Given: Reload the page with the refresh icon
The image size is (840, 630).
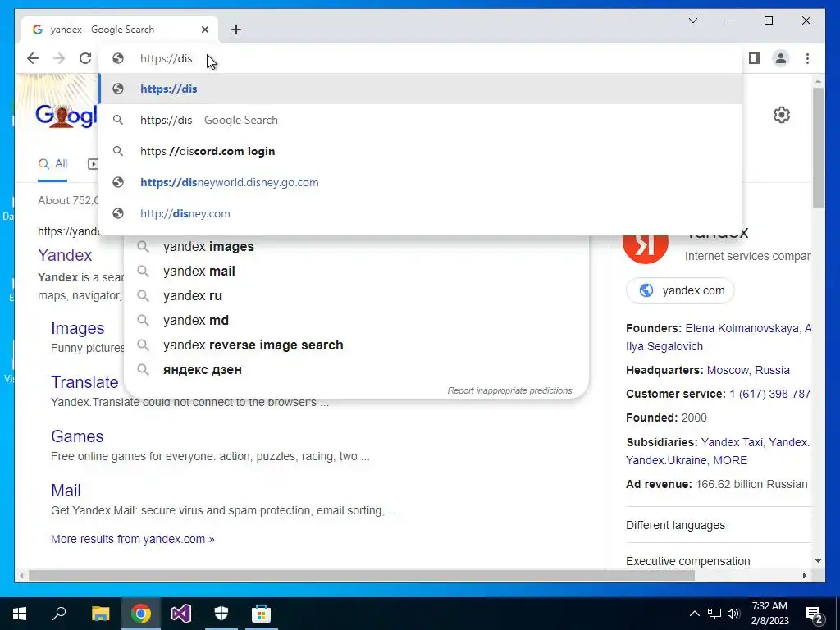Looking at the screenshot, I should tap(85, 58).
